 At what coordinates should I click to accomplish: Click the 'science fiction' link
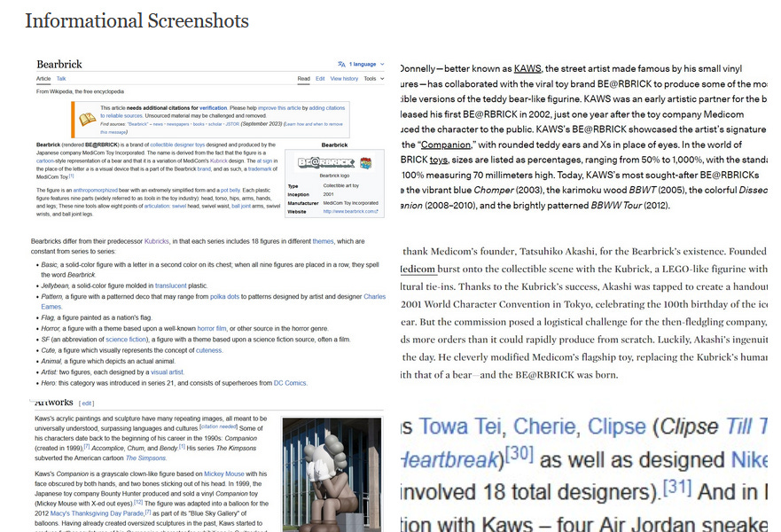tap(127, 340)
